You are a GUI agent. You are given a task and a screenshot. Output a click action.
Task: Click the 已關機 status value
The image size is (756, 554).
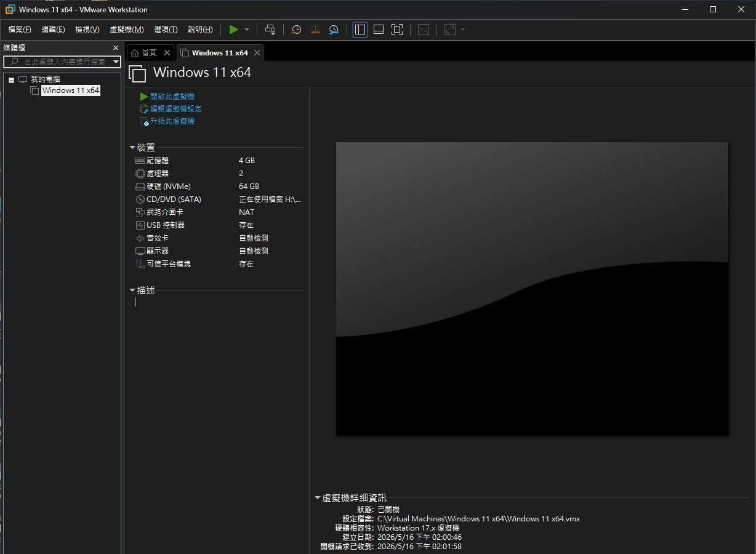[388, 510]
